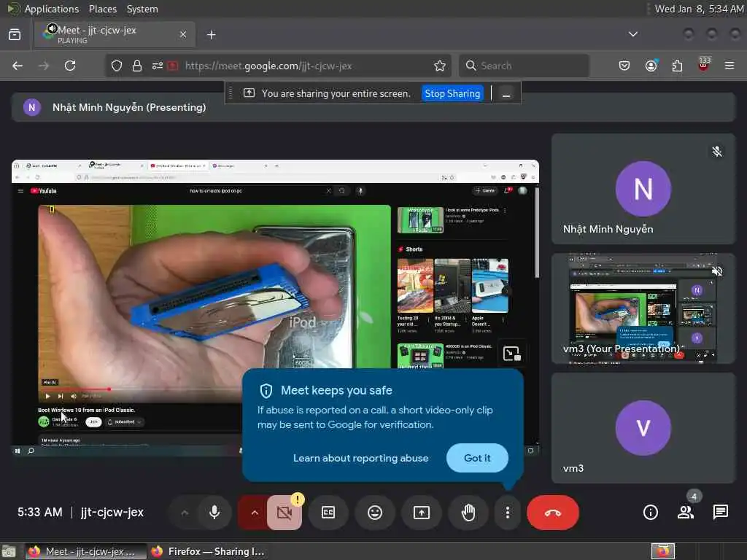The height and width of the screenshot is (560, 747).
Task: Open the Applications menu
Action: (x=52, y=9)
